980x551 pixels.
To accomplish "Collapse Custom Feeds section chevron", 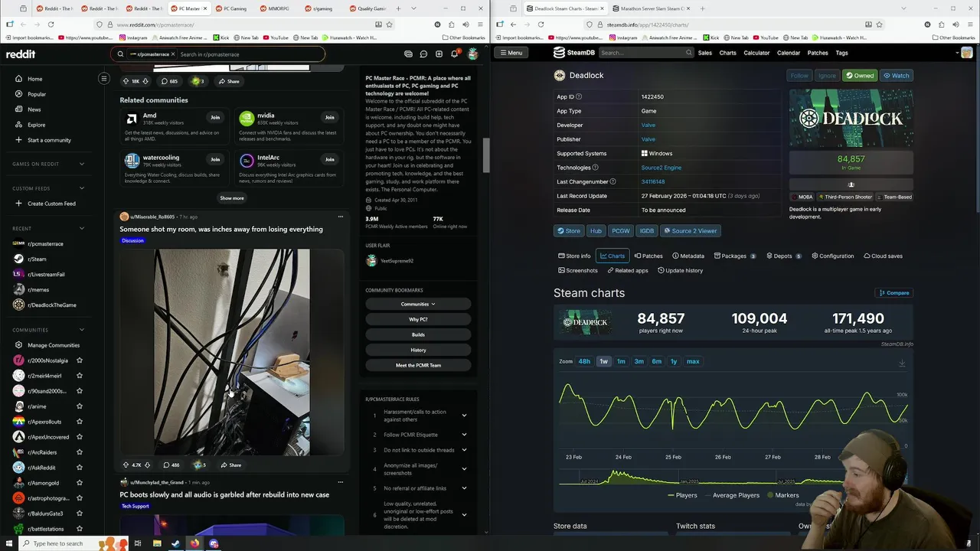I will (82, 188).
